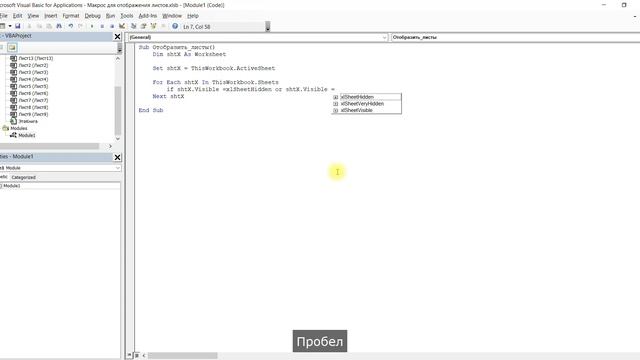Screen dimensions: 640x360
Task: Open the Insert menu
Action: pos(51,16)
